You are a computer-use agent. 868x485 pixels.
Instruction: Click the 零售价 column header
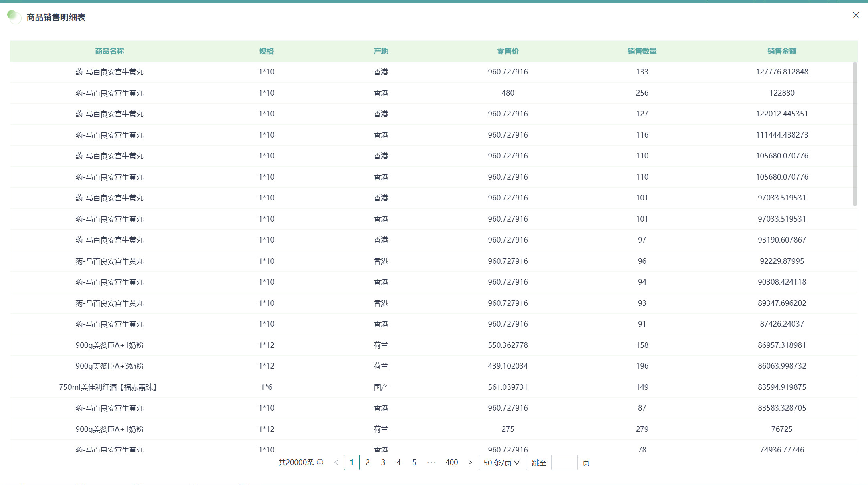coord(508,51)
